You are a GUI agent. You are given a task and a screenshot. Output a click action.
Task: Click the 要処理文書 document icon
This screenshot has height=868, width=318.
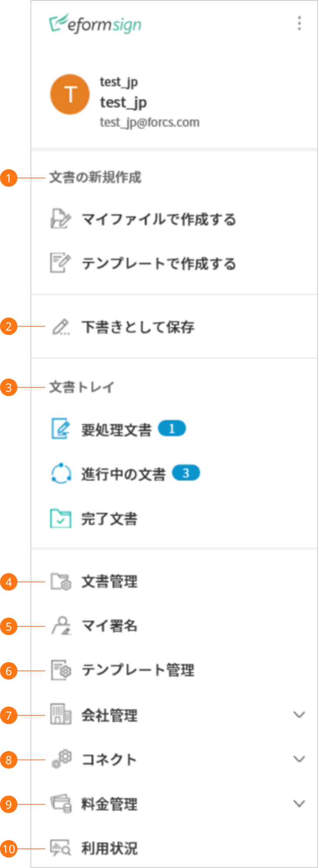point(60,429)
